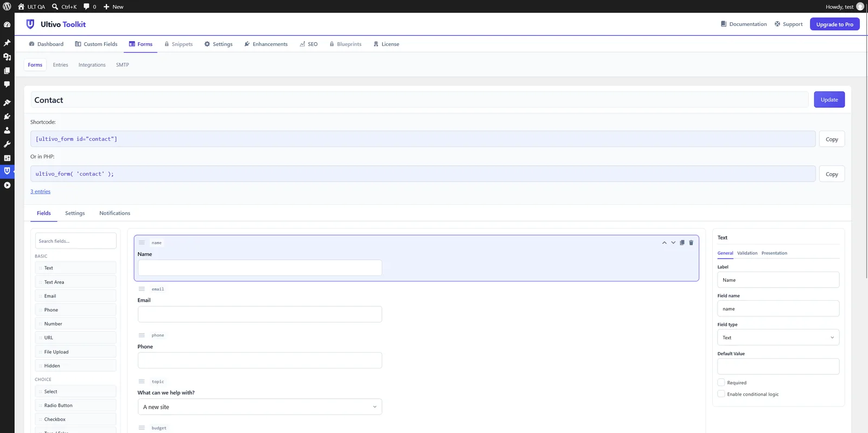Open the Validation properties tab
Screen dimensions: 868x433
coord(747,253)
